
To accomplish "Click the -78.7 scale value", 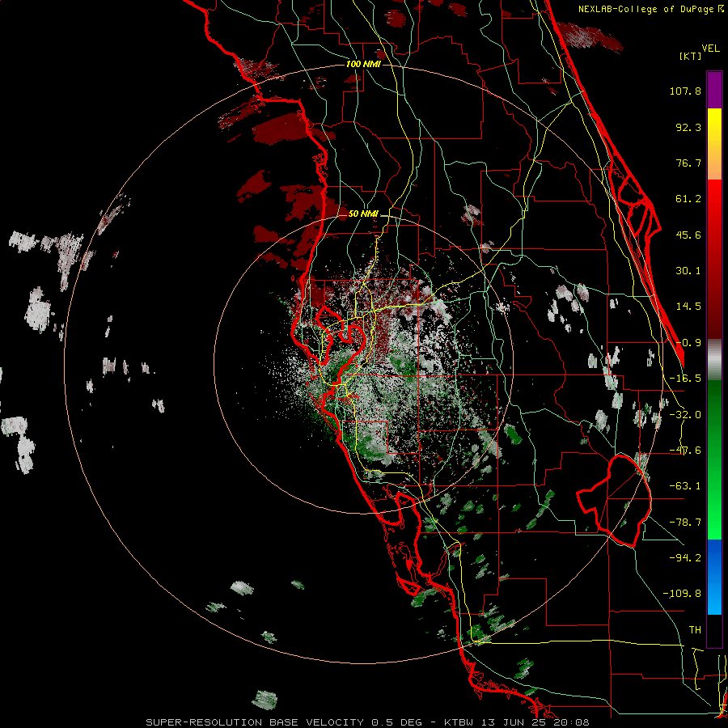I will tap(685, 523).
